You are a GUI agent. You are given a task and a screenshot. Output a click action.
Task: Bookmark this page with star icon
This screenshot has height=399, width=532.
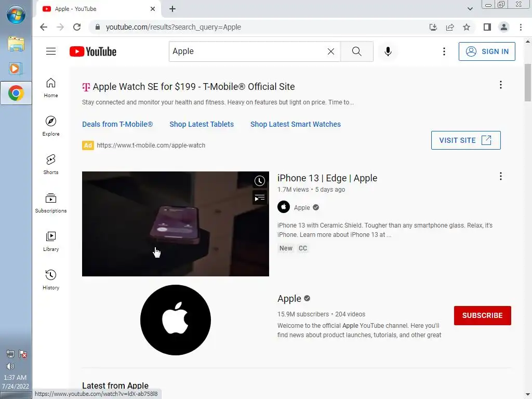[x=467, y=27]
